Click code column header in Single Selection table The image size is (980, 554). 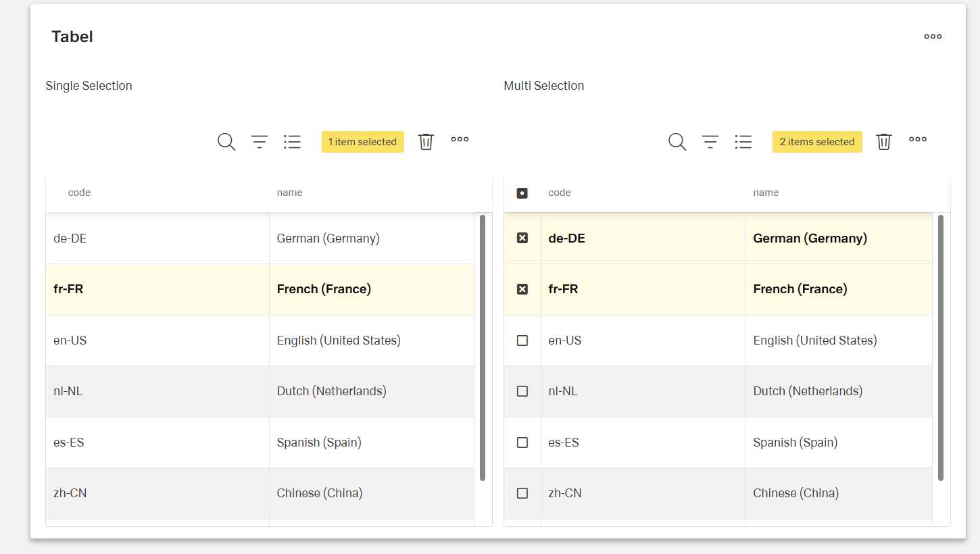coord(79,193)
